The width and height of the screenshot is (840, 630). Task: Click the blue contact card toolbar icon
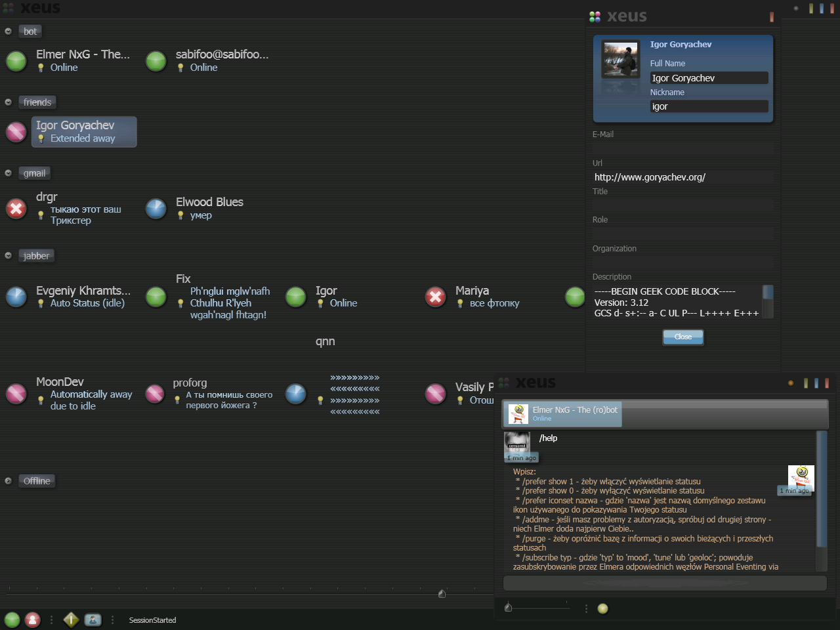(93, 619)
